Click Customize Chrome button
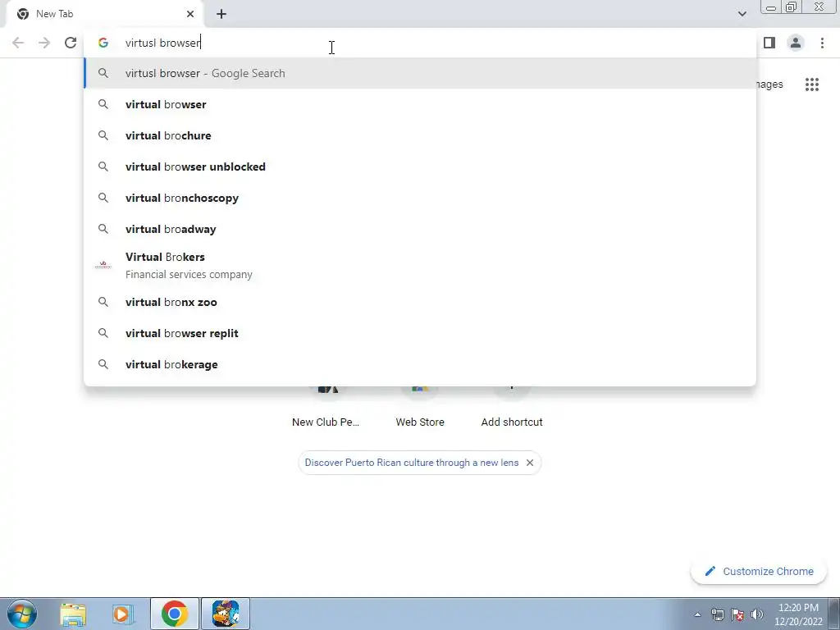Screen dimensions: 840x630 759,572
